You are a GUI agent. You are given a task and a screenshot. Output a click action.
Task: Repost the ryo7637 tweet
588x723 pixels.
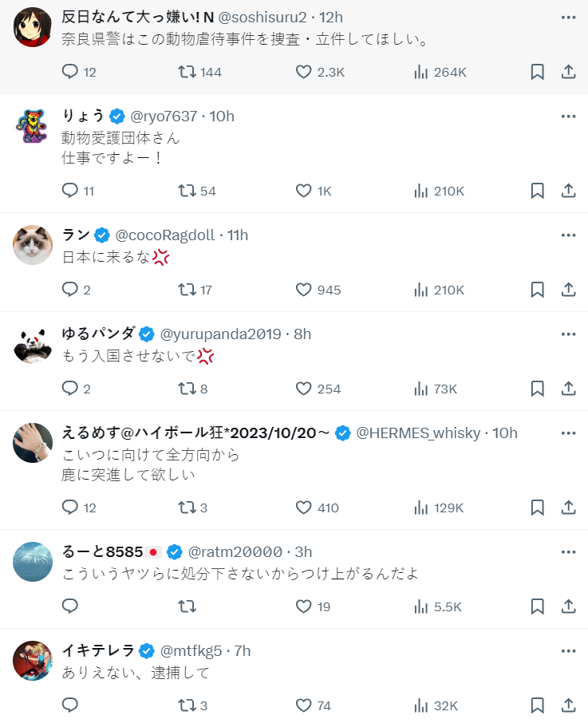point(187,191)
